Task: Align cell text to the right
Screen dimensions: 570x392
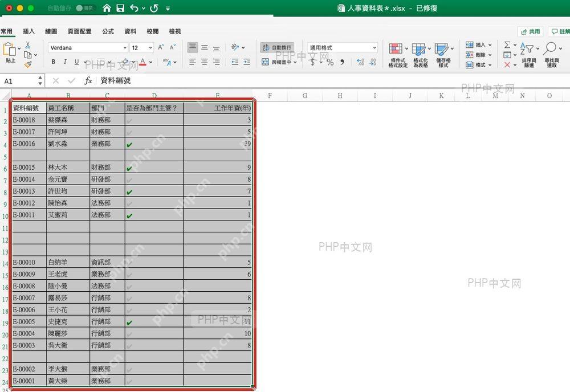Action: click(216, 62)
